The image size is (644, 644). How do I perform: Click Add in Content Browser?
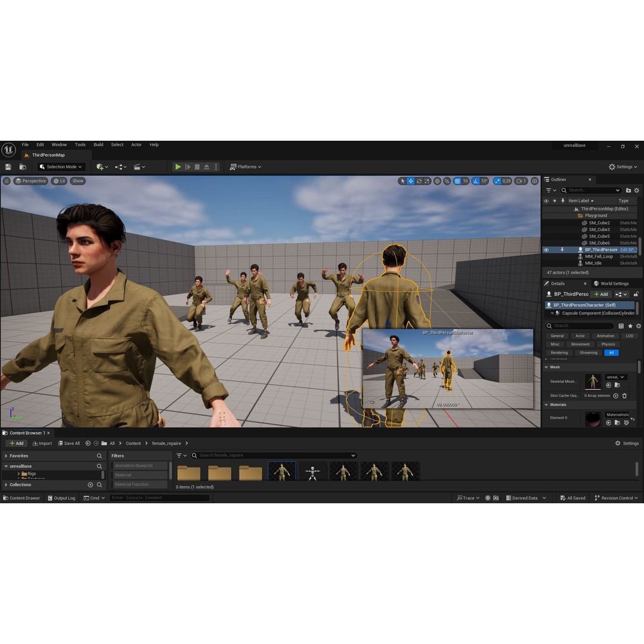coord(17,443)
